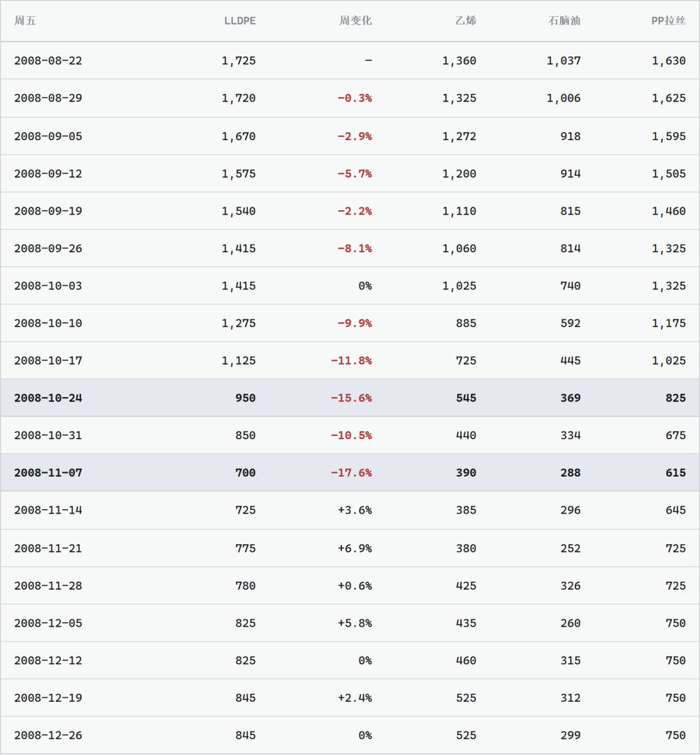Click the 周变化 column header
Image resolution: width=700 pixels, height=755 pixels.
(x=356, y=21)
